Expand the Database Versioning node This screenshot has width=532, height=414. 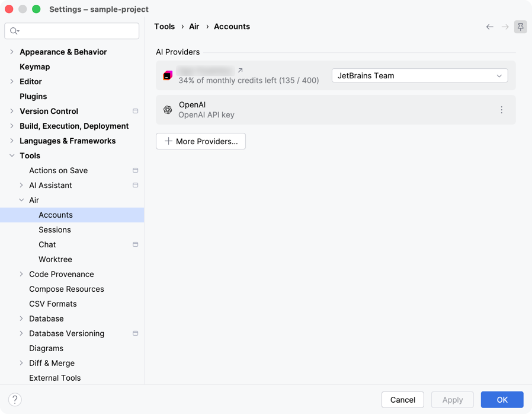pyautogui.click(x=21, y=333)
